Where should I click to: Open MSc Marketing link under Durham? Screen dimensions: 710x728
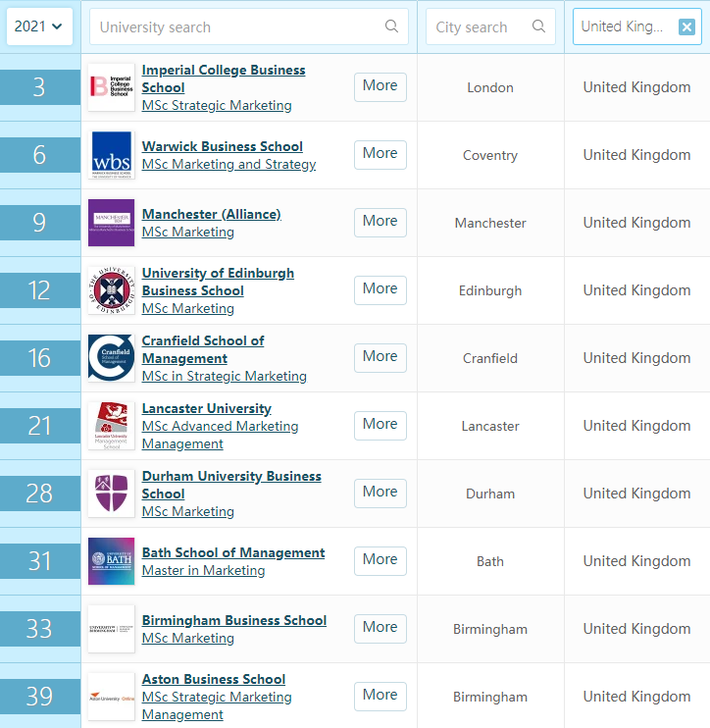pos(188,511)
